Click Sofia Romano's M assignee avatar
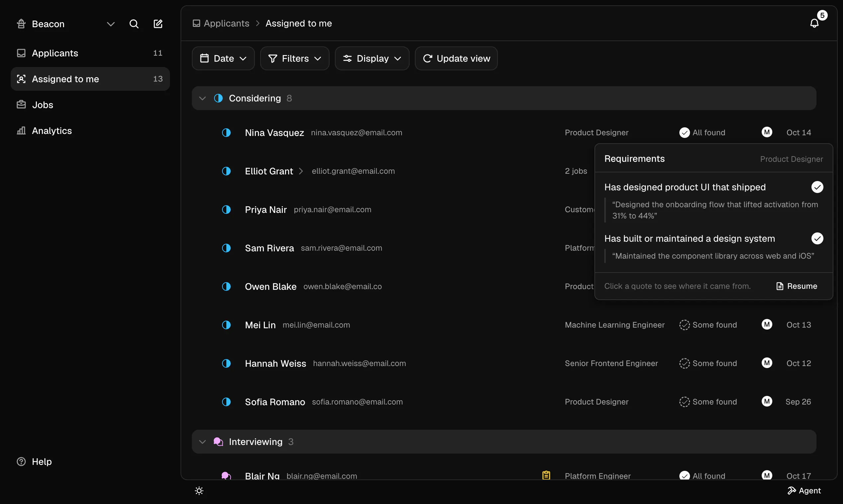Image resolution: width=843 pixels, height=504 pixels. (767, 402)
